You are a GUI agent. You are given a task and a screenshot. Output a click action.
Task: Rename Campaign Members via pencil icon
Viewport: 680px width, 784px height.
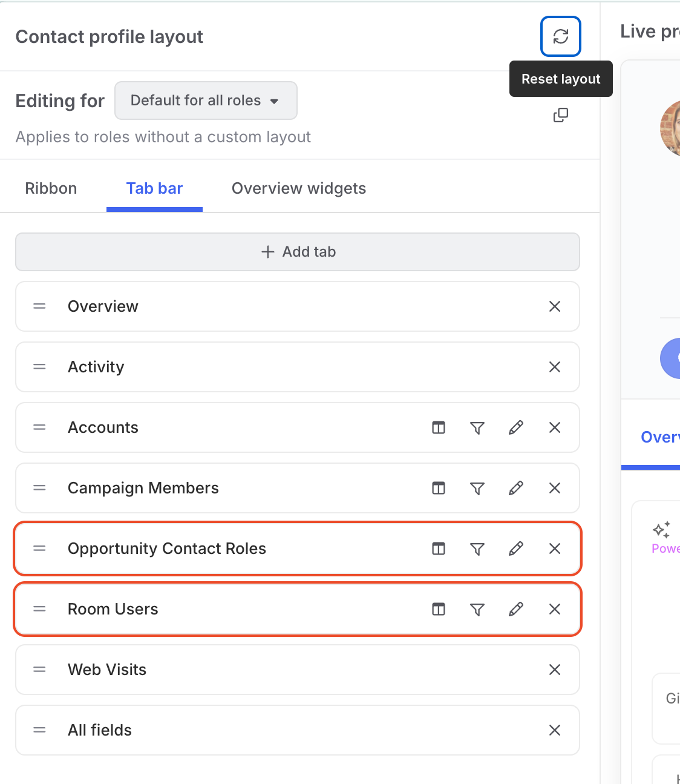516,488
